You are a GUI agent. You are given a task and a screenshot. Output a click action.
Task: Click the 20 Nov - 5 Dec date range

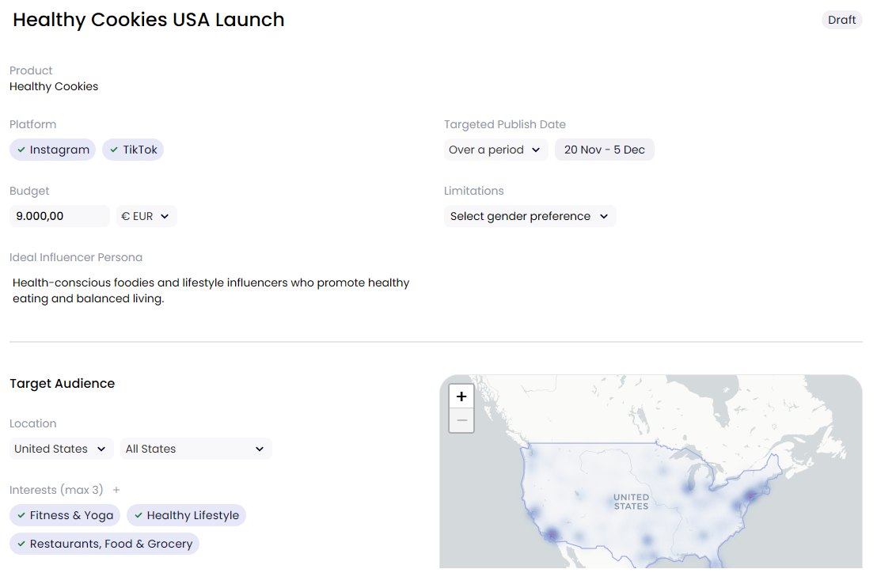point(604,150)
